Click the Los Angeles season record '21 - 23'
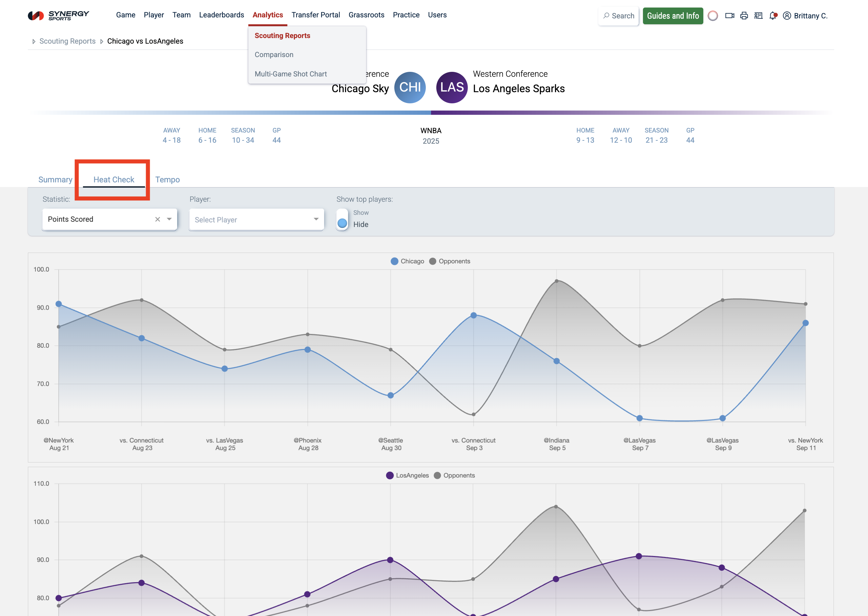The height and width of the screenshot is (616, 868). pos(657,140)
